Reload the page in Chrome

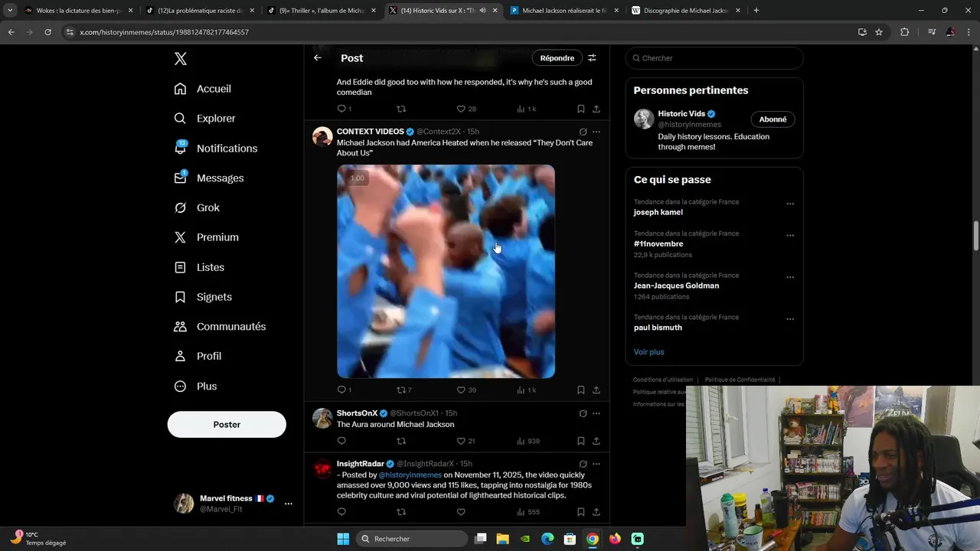(x=47, y=32)
